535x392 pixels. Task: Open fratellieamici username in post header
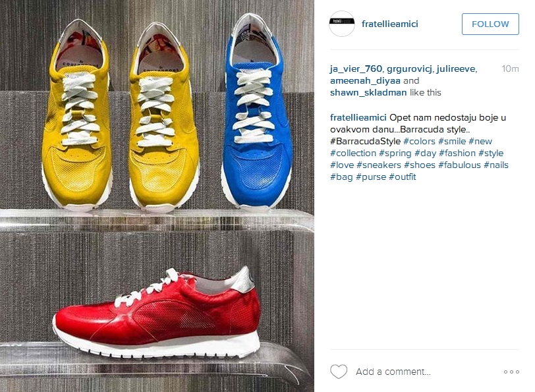[x=389, y=24]
